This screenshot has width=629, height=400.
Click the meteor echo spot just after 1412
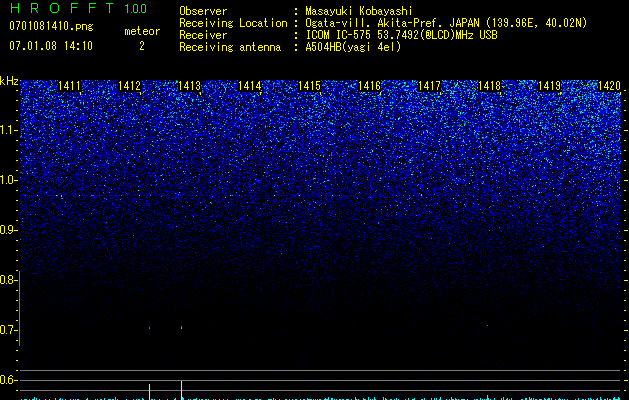tap(150, 328)
